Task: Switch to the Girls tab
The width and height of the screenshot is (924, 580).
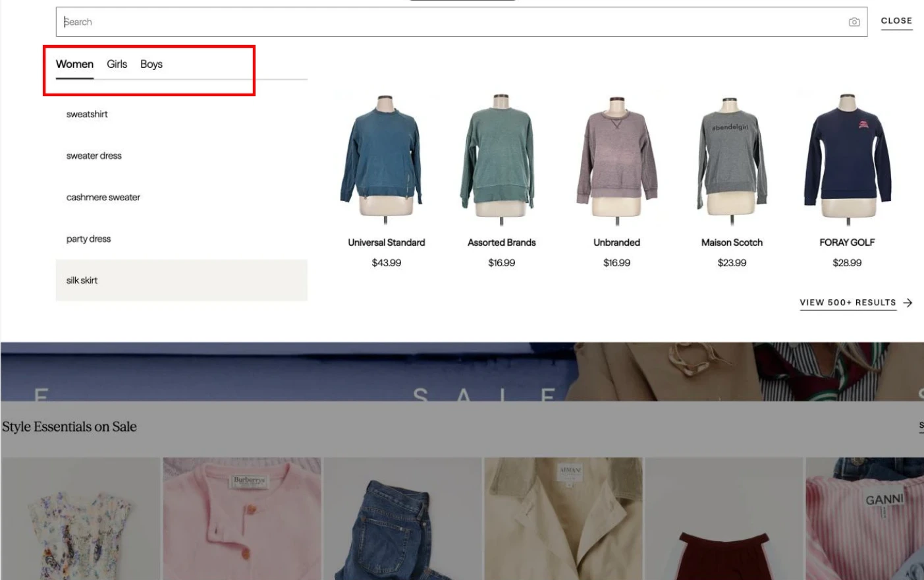Action: pos(117,64)
